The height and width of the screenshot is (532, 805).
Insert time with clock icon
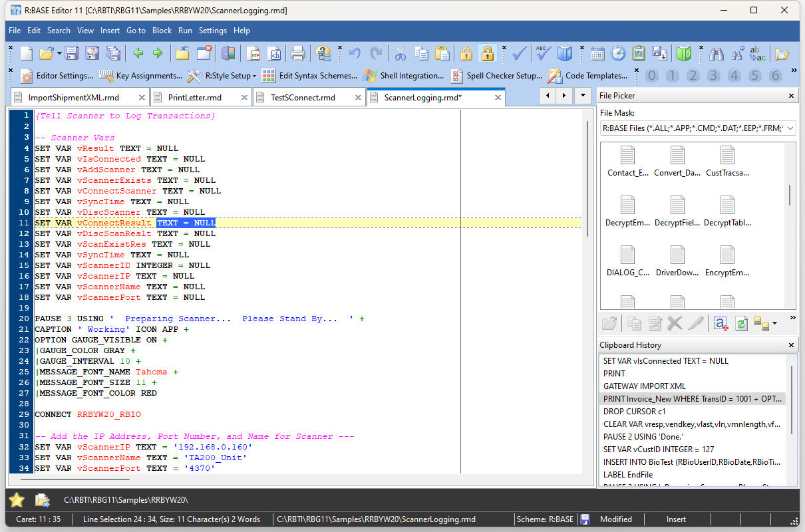tap(618, 53)
